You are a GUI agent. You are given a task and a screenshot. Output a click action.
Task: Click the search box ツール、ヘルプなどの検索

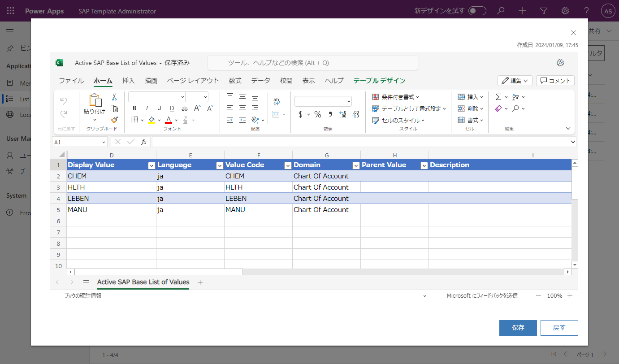point(313,63)
